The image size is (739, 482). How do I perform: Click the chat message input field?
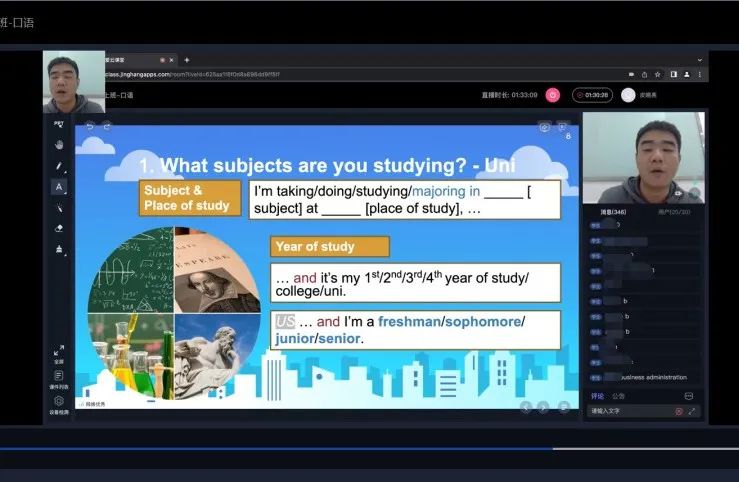(628, 411)
